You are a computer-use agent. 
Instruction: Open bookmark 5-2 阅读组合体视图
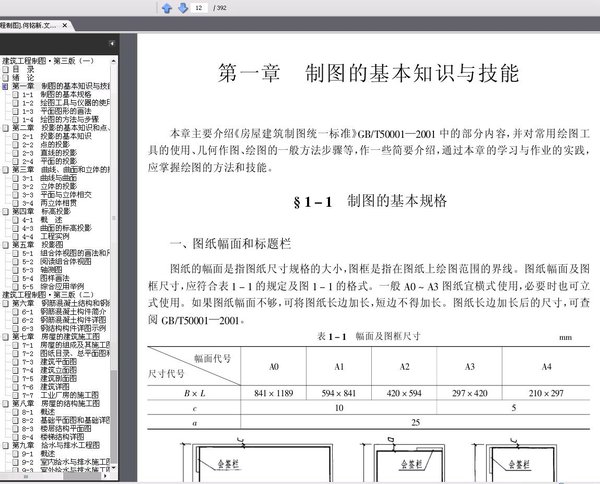[x=57, y=261]
